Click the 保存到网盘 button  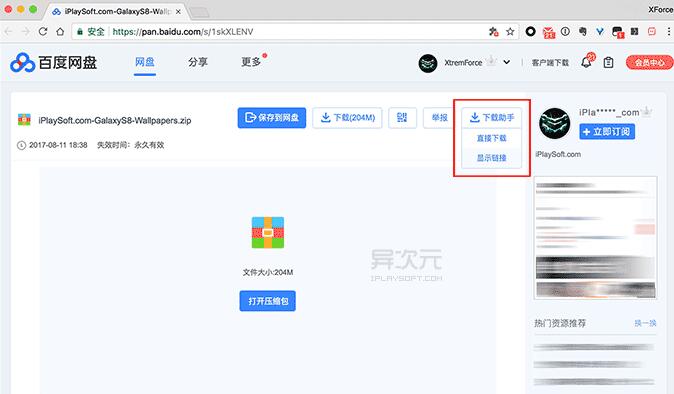[x=272, y=118]
